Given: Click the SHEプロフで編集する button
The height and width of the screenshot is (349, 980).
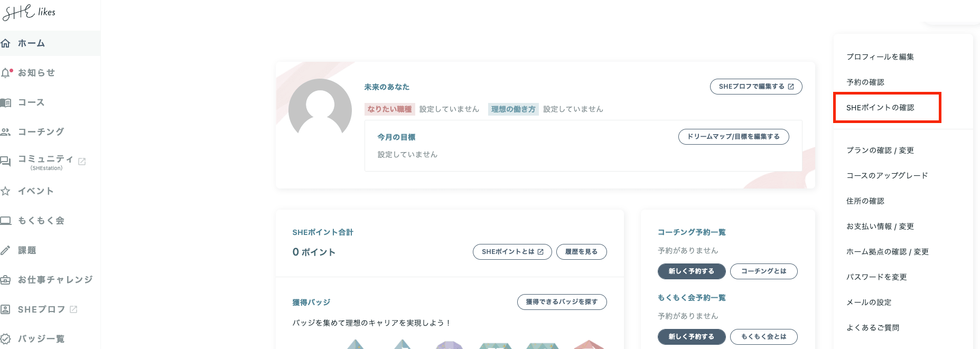Looking at the screenshot, I should pos(755,87).
